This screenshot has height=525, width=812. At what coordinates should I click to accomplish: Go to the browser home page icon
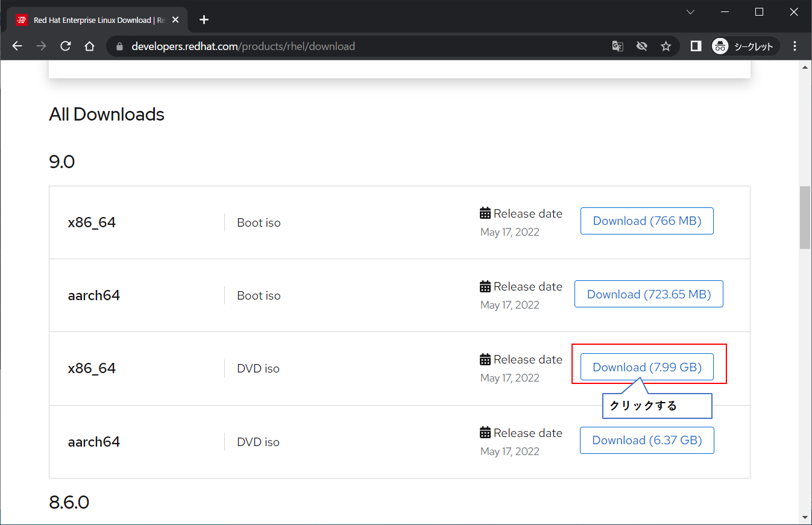point(90,46)
